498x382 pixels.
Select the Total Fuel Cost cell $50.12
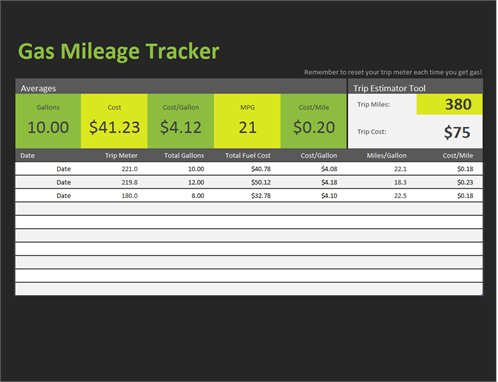click(x=261, y=182)
